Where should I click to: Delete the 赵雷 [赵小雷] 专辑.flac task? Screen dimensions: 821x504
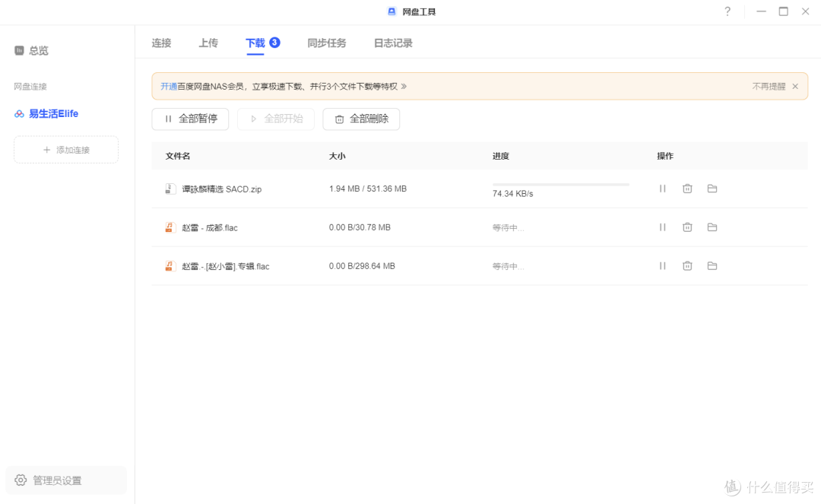click(x=687, y=266)
